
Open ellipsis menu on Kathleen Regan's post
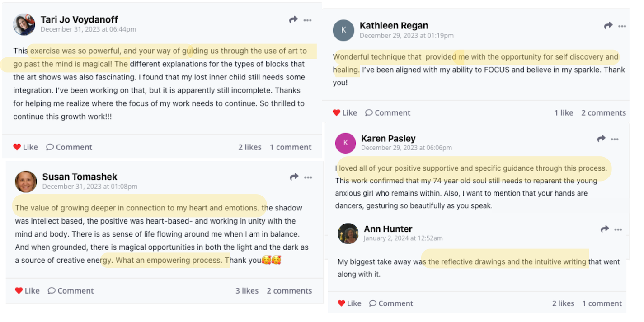pyautogui.click(x=622, y=27)
